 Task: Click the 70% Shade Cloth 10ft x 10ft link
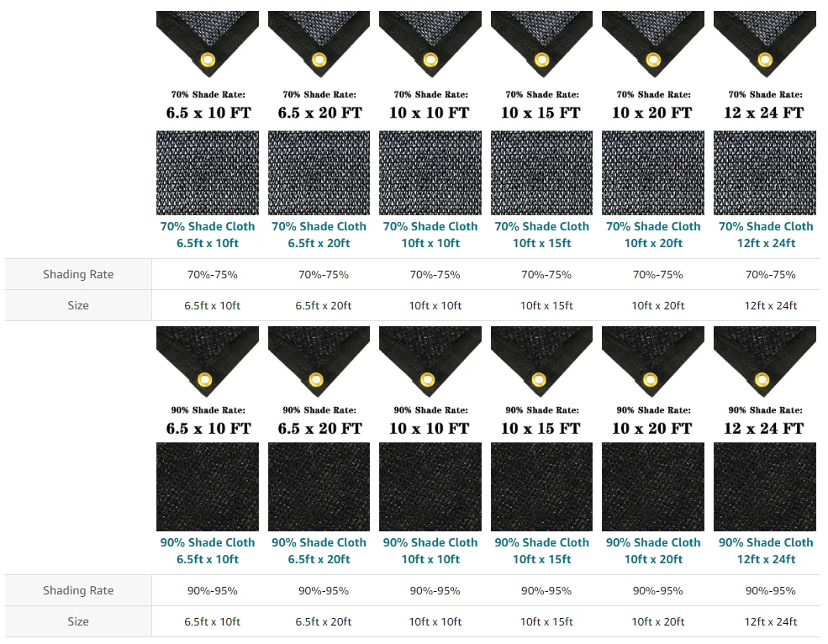(430, 235)
